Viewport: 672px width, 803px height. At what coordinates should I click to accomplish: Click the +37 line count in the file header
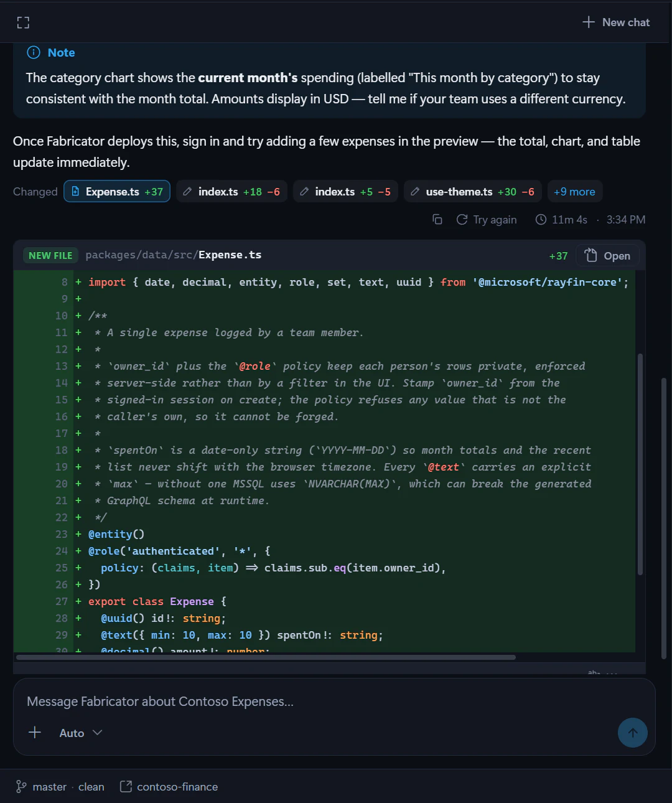(558, 256)
